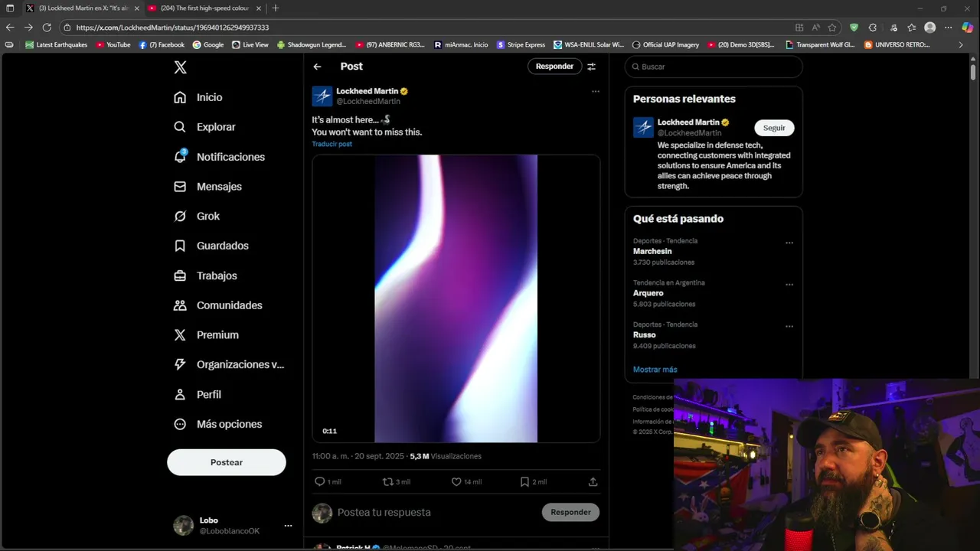Click Mostrar más under trends
The width and height of the screenshot is (980, 551).
[x=655, y=370]
